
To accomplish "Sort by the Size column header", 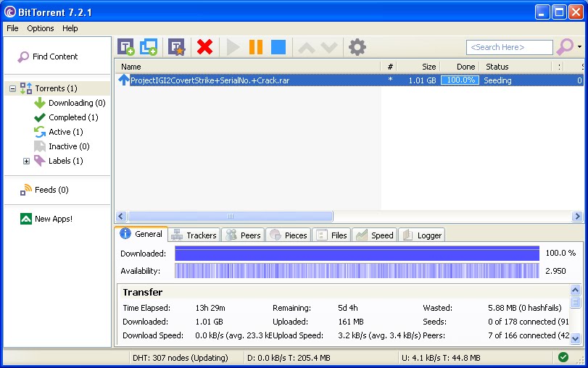I will (x=419, y=67).
